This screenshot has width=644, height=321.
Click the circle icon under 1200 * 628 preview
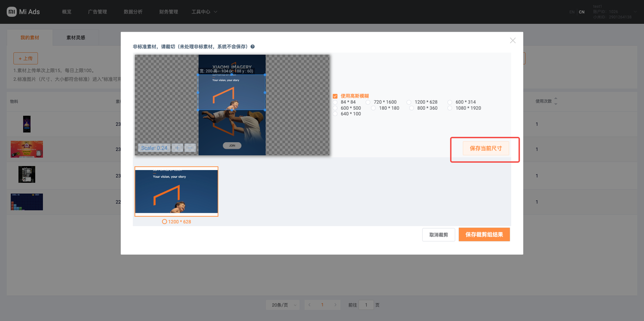pos(165,222)
